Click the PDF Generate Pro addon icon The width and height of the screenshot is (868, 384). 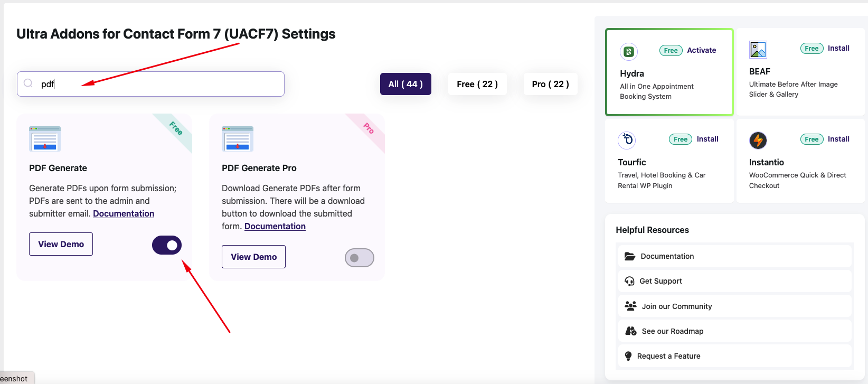tap(238, 139)
